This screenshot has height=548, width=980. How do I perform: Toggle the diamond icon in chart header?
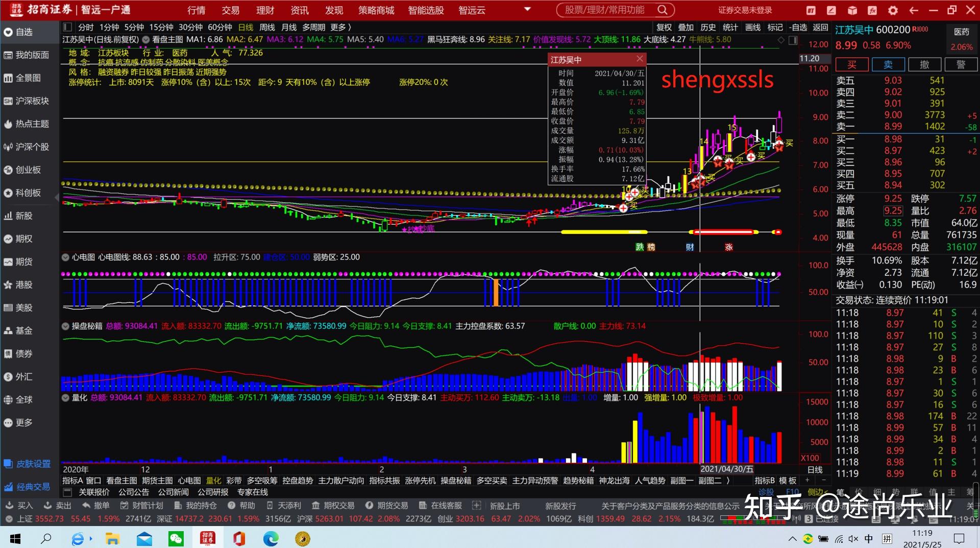(x=781, y=40)
